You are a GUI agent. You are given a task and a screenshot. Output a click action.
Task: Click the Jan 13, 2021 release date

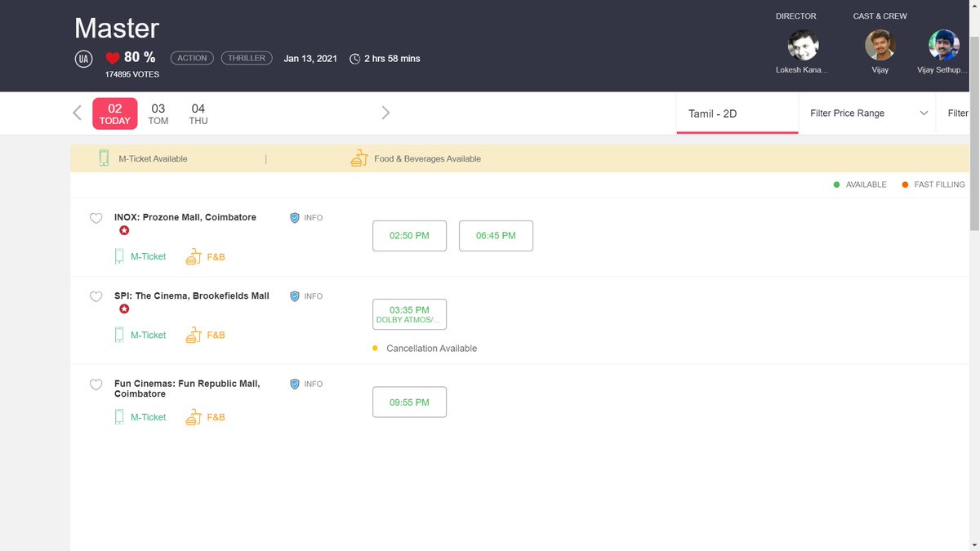310,59
